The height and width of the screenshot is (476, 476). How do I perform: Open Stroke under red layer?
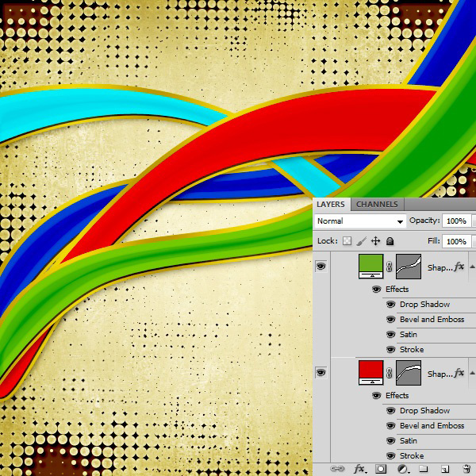[412, 456]
